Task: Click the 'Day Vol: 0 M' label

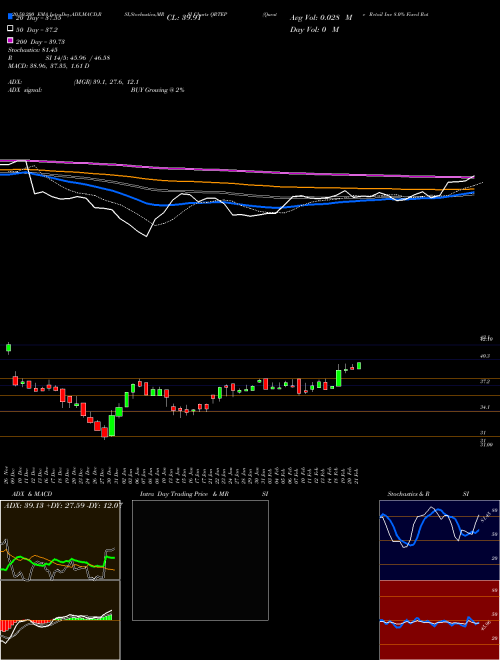Action: (314, 29)
